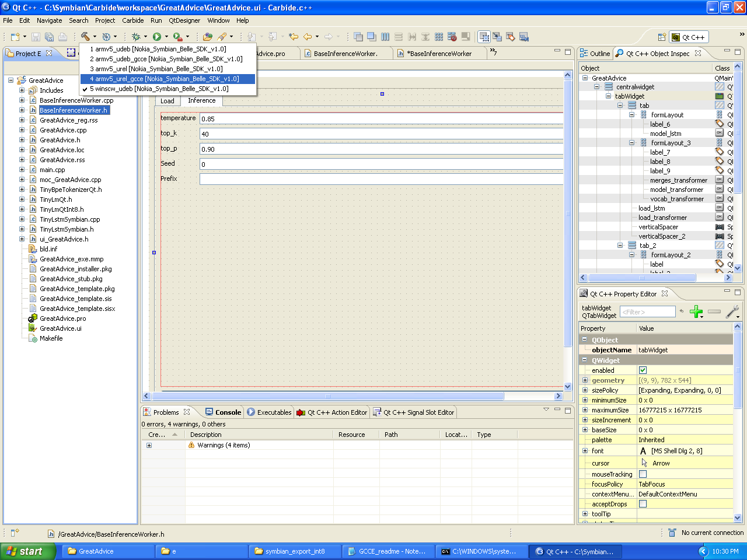Click the Lay Out Horizontally icon

point(385,37)
